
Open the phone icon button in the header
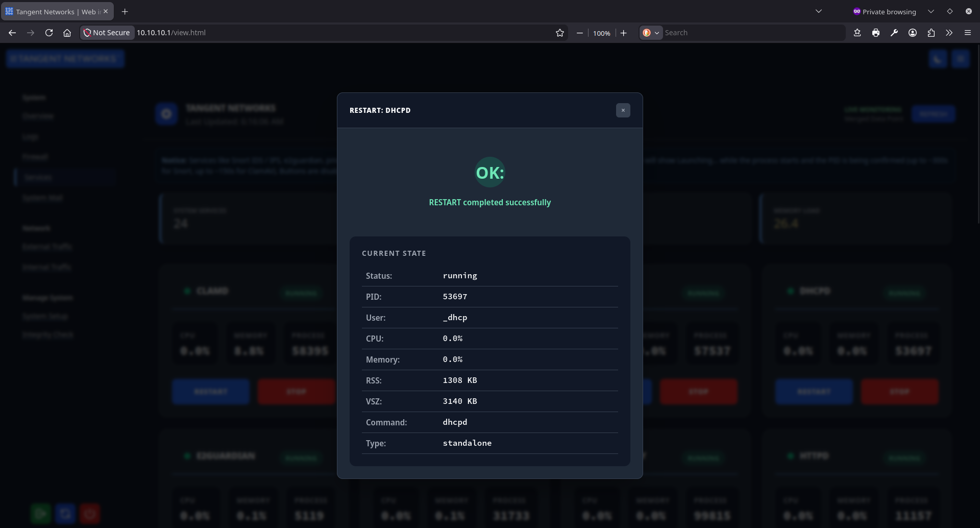tap(938, 59)
